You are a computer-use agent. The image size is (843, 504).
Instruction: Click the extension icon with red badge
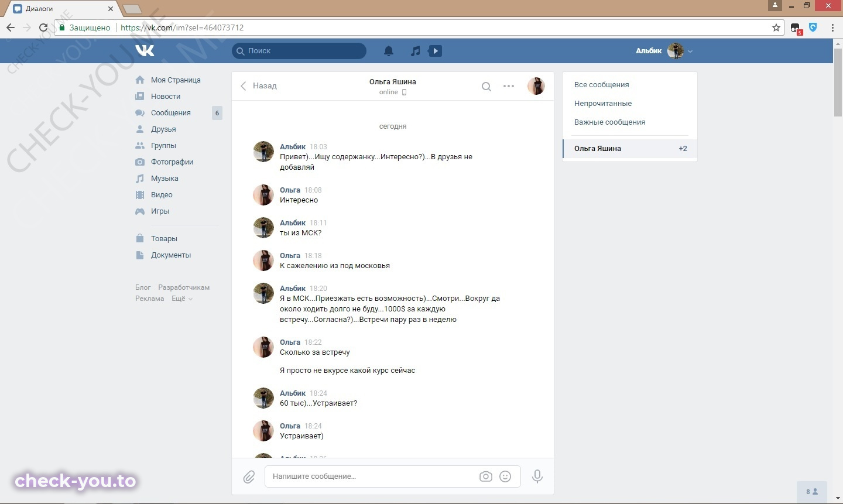point(796,28)
